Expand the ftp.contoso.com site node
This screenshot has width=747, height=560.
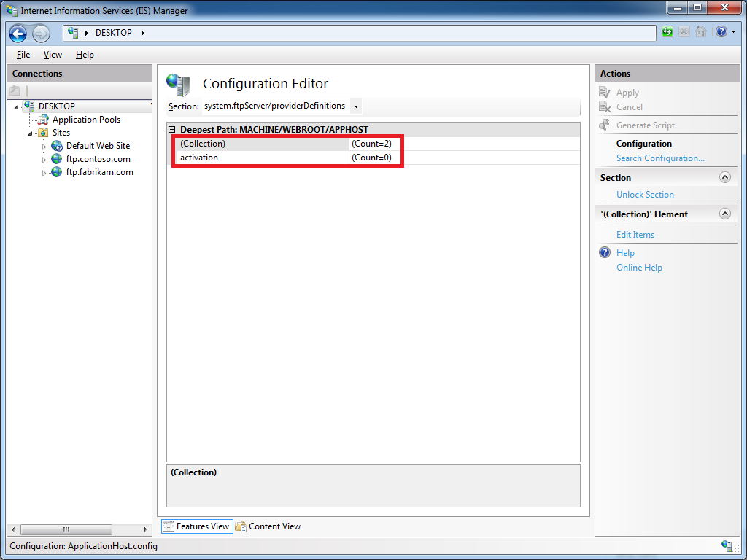(44, 160)
